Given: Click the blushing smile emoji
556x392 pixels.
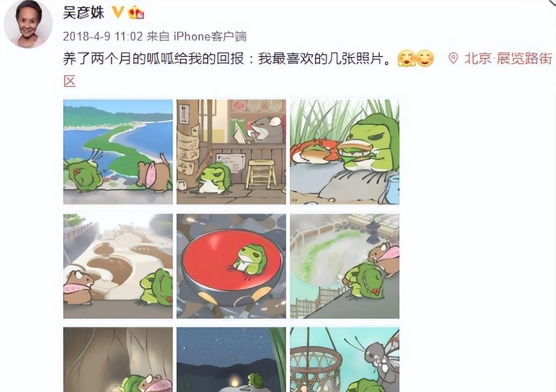Looking at the screenshot, I should [425, 58].
